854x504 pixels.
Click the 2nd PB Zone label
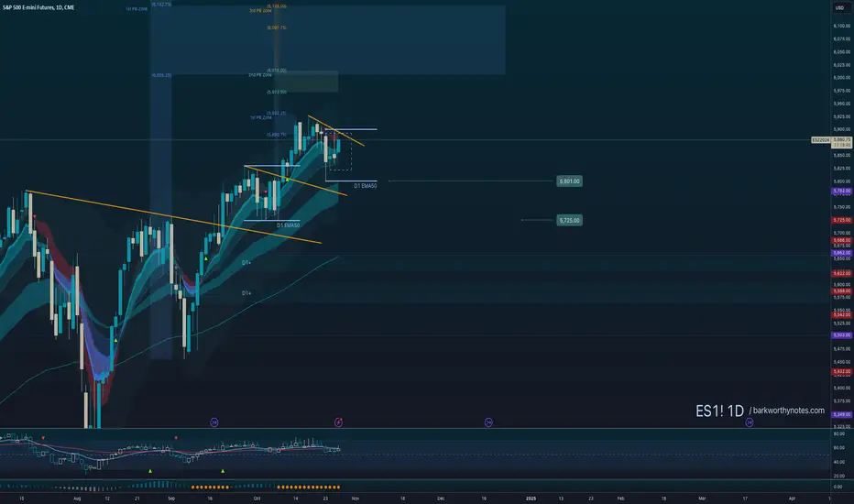click(260, 74)
